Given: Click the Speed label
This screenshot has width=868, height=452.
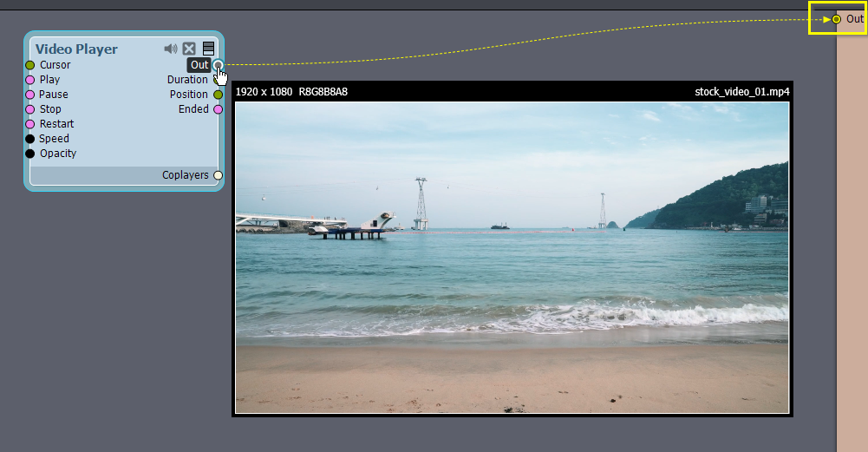Looking at the screenshot, I should coord(55,139).
